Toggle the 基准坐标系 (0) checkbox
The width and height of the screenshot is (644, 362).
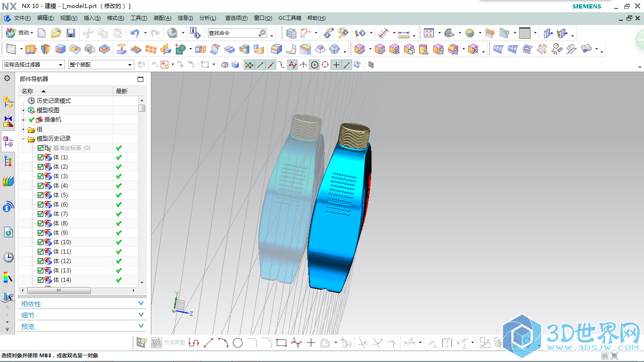click(40, 148)
